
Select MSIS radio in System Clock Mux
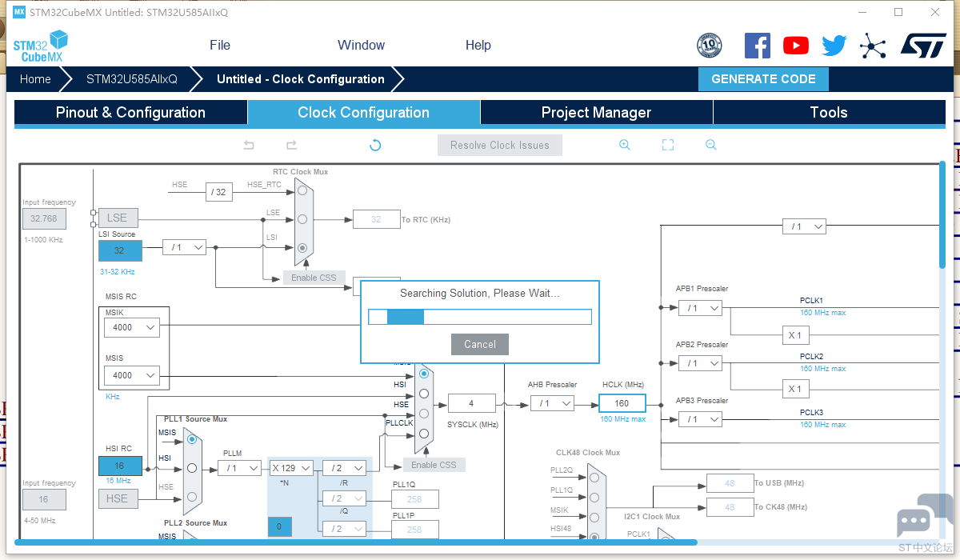tap(424, 374)
